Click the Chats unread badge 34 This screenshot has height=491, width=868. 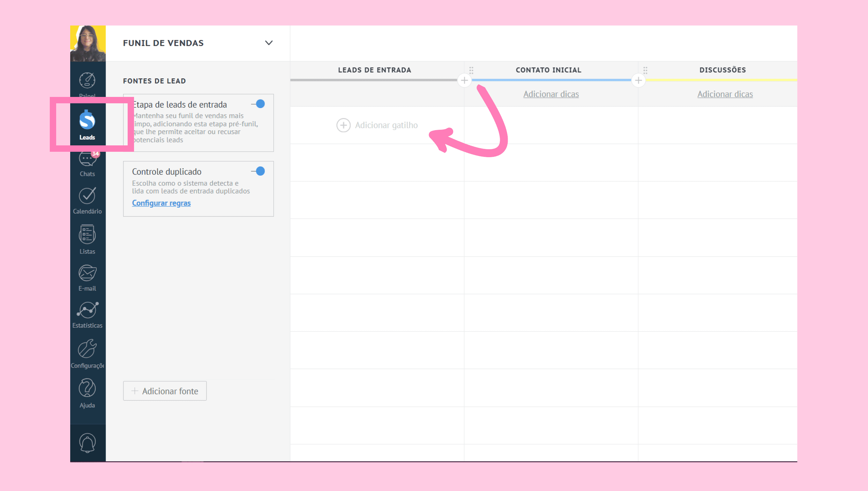tap(96, 154)
